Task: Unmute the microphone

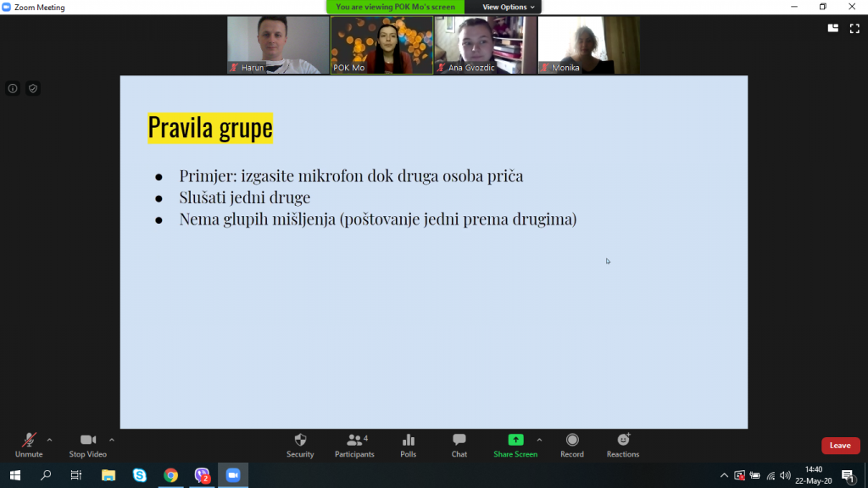Action: [x=29, y=441]
